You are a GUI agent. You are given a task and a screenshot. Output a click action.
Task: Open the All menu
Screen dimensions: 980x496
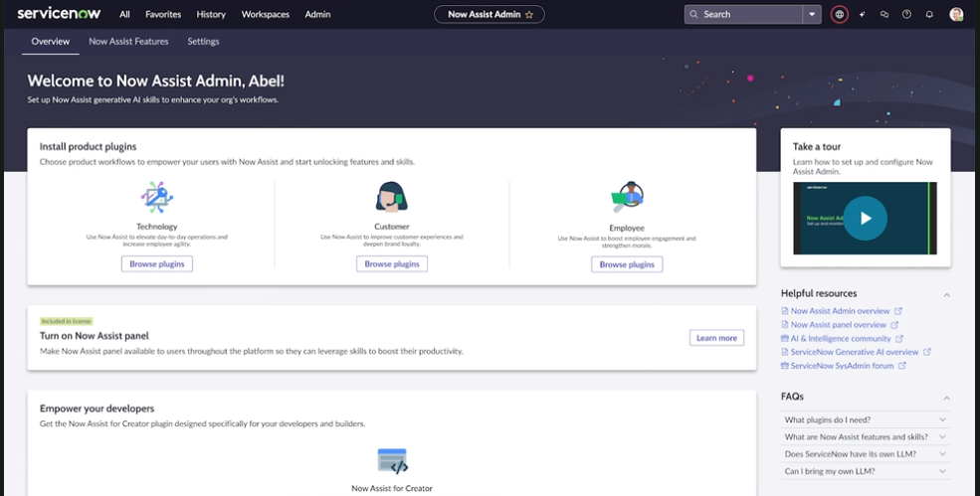point(125,14)
